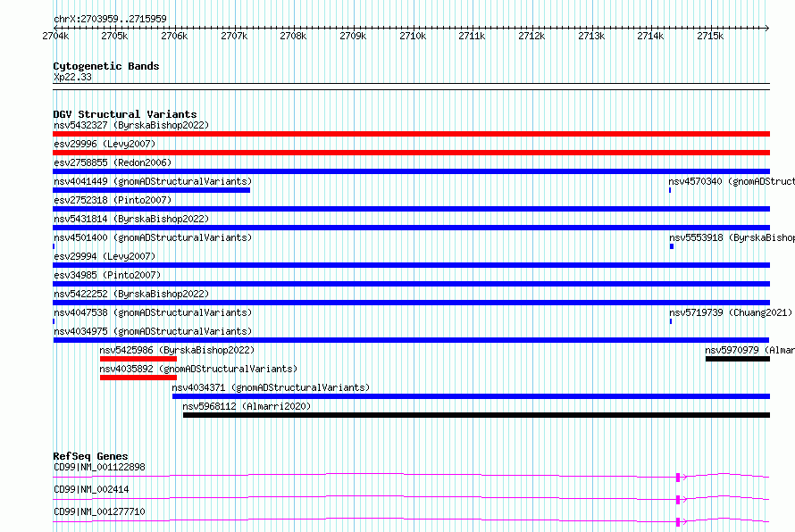Image resolution: width=795 pixels, height=532 pixels.
Task: Select the nsv4034371 (gnomADStructuralVariants) label
Action: tap(271, 387)
